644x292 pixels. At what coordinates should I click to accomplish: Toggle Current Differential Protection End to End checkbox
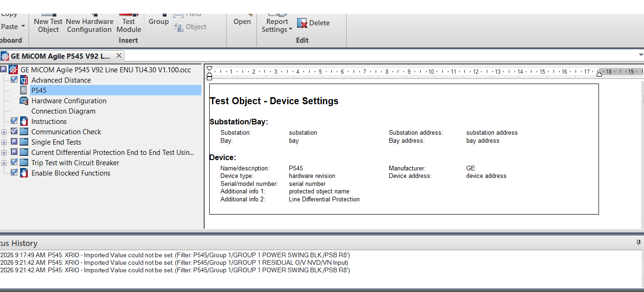tap(14, 152)
